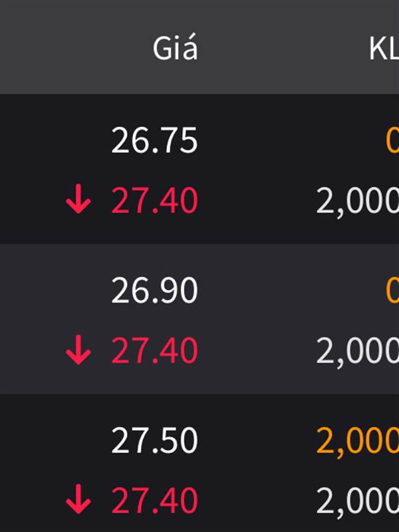Click white 2,000 volume in the third row group

pyautogui.click(x=358, y=500)
